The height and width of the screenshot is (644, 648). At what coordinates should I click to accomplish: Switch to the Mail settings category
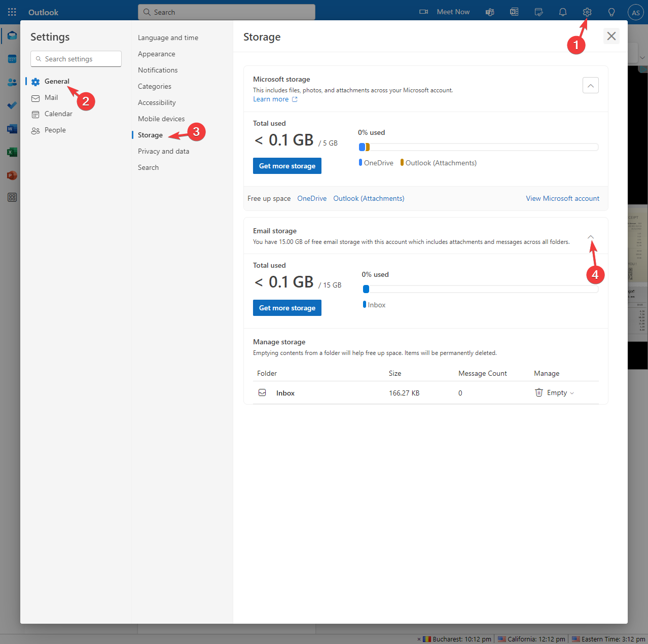point(51,97)
